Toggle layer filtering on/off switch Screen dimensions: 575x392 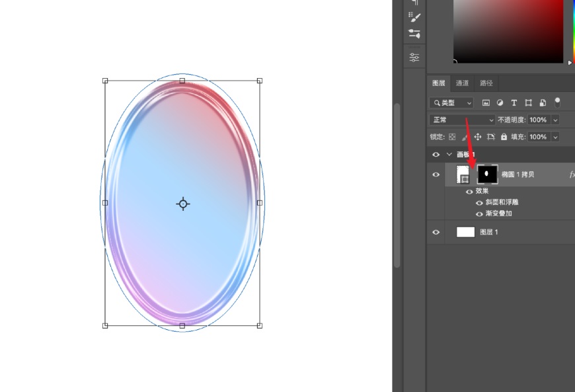pyautogui.click(x=557, y=102)
